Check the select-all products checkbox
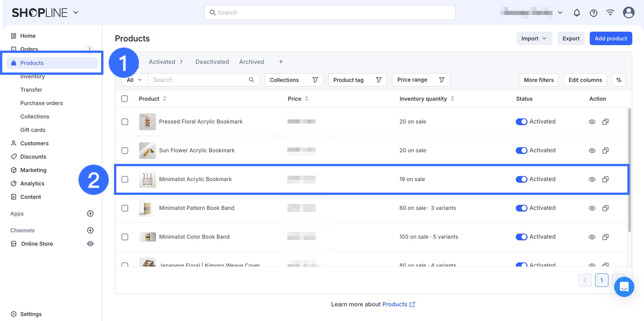This screenshot has height=321, width=644. coord(125,99)
